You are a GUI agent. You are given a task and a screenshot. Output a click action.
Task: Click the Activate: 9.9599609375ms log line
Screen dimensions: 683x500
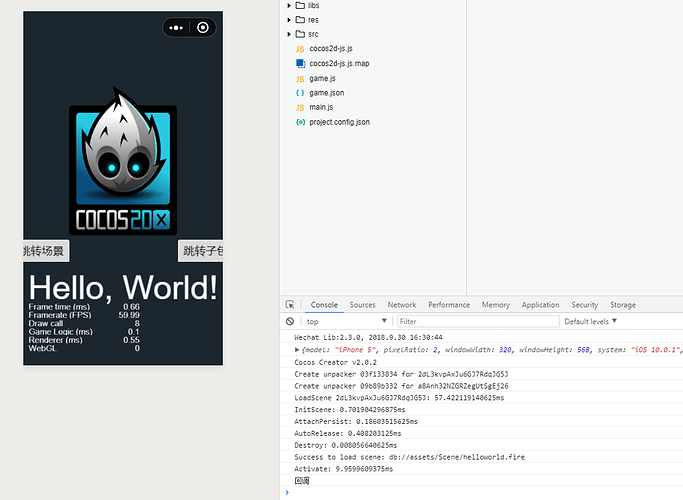344,469
